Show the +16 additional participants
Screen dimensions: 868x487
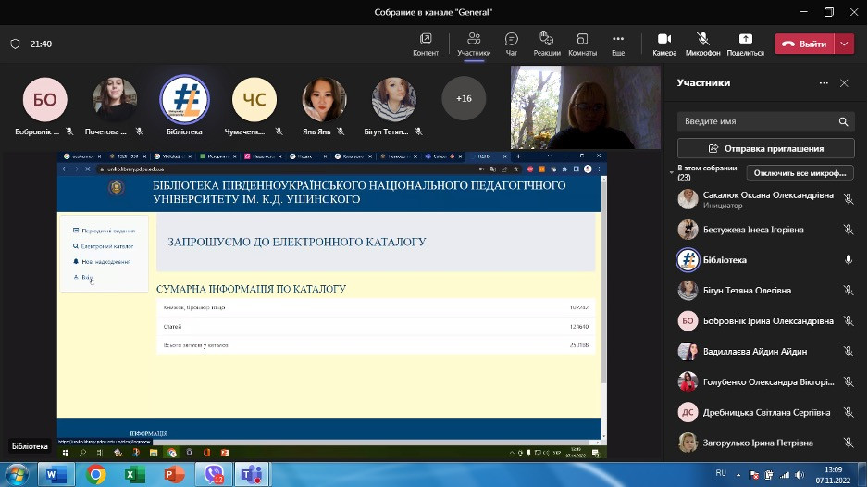[x=464, y=98]
